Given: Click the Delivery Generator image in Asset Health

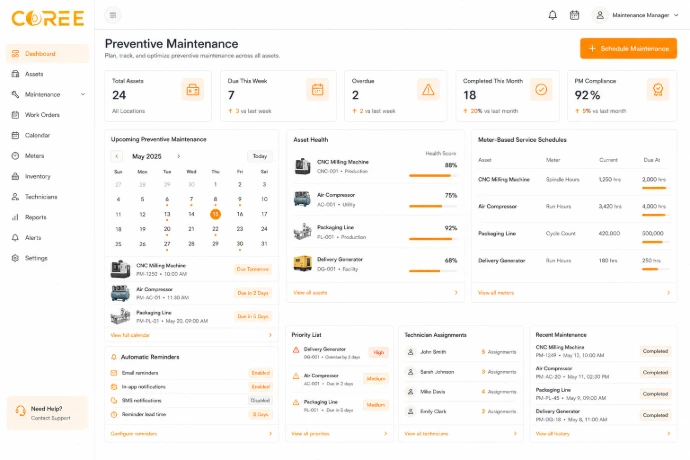Looking at the screenshot, I should tap(302, 264).
